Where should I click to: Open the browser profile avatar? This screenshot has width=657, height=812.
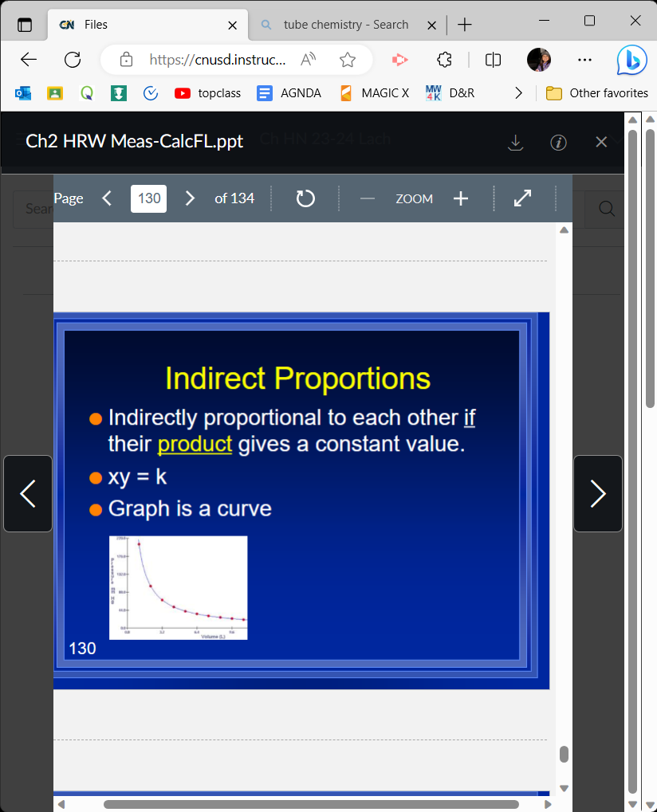coord(539,60)
